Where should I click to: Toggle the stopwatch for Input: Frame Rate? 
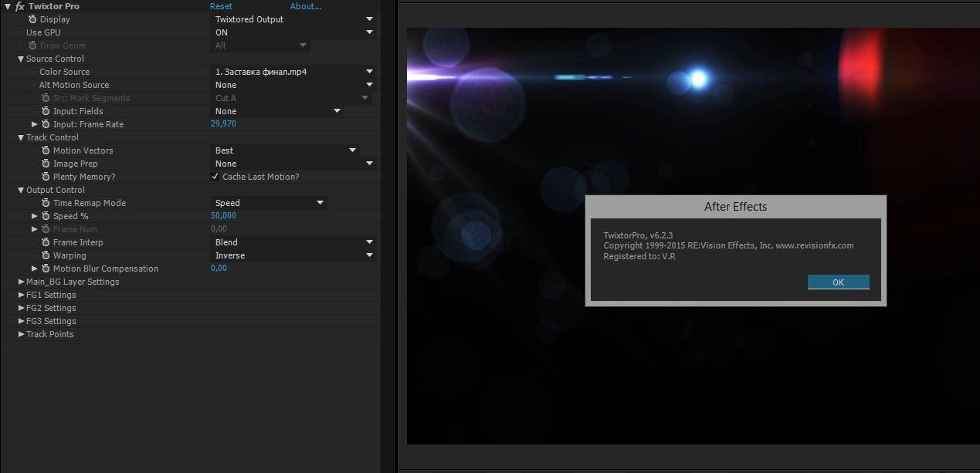click(46, 124)
